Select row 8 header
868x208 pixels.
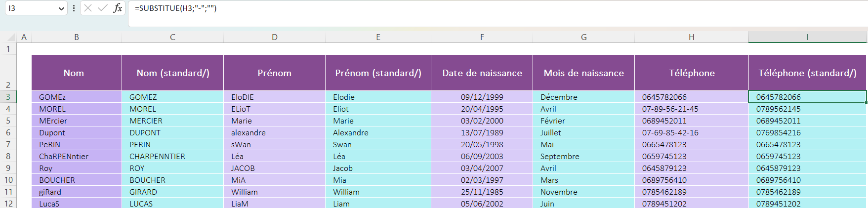[x=8, y=156]
